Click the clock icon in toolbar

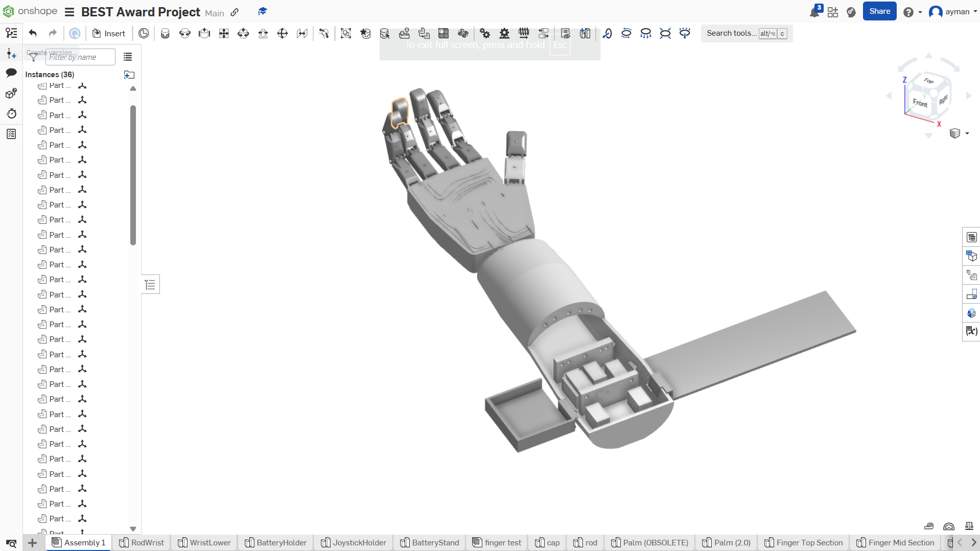pyautogui.click(x=144, y=33)
